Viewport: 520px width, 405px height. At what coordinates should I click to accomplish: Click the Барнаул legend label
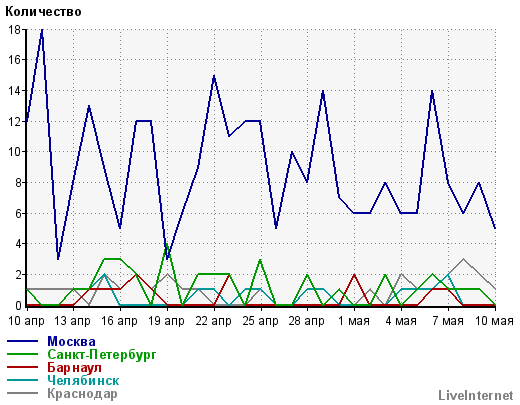(x=74, y=367)
